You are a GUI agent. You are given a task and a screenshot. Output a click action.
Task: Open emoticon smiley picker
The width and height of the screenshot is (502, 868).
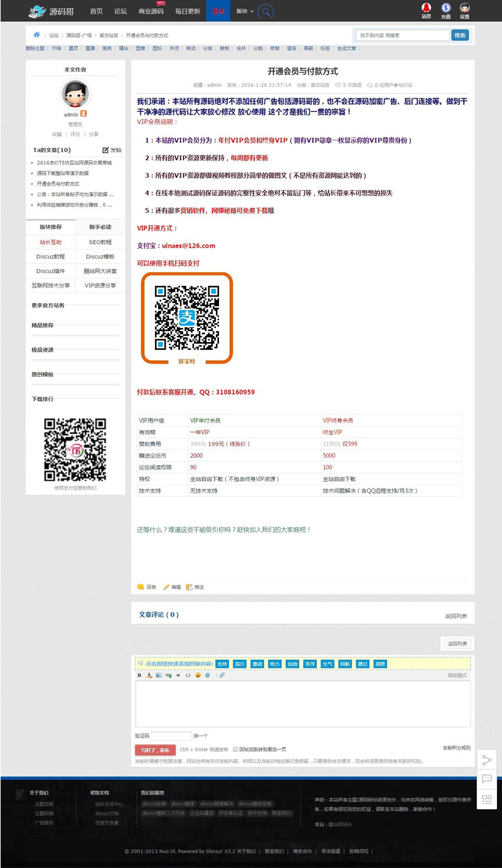[198, 675]
